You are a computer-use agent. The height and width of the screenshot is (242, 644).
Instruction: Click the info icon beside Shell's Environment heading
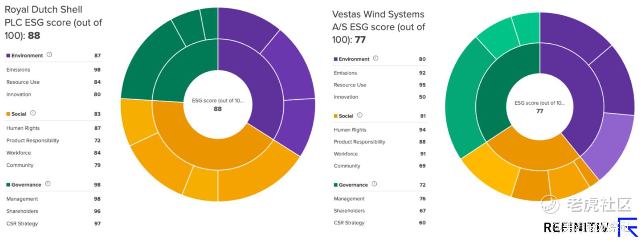click(x=49, y=55)
